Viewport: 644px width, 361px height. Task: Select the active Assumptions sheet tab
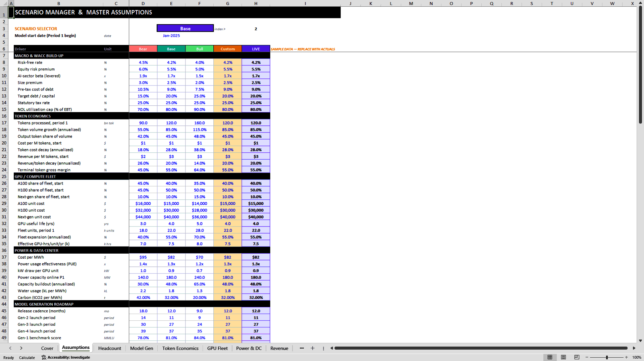tap(76, 348)
